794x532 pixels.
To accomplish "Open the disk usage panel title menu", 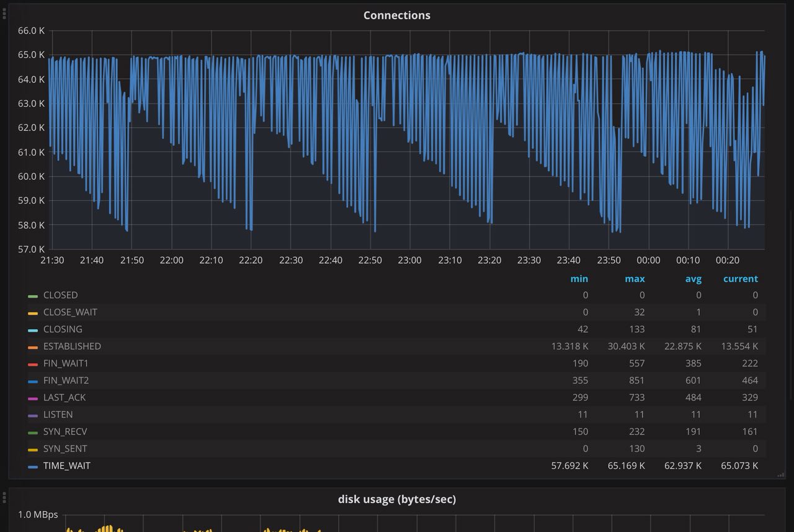I will point(397,499).
